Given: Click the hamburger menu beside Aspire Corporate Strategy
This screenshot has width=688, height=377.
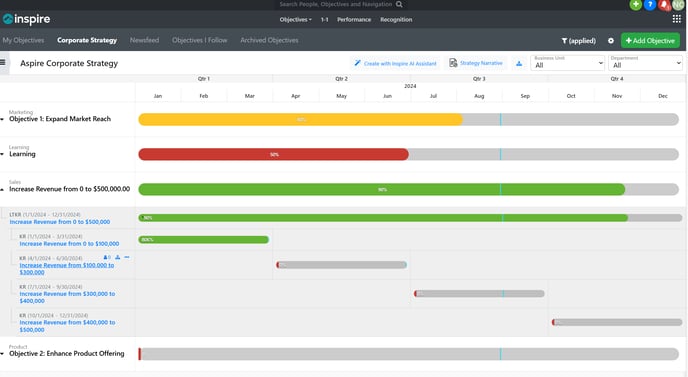Looking at the screenshot, I should 3,62.
